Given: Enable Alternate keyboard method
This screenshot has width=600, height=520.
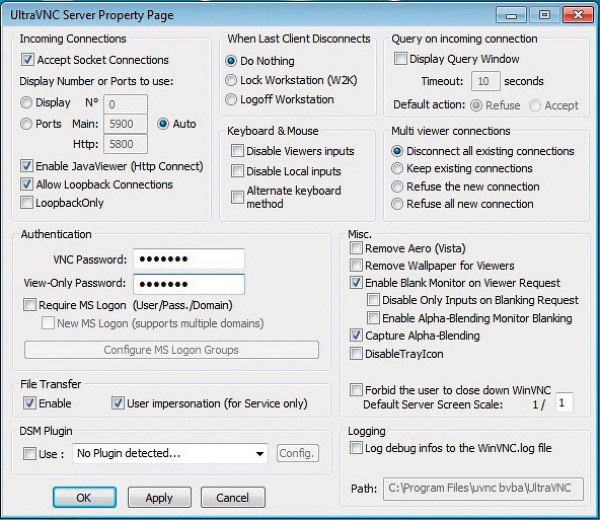Looking at the screenshot, I should point(237,197).
